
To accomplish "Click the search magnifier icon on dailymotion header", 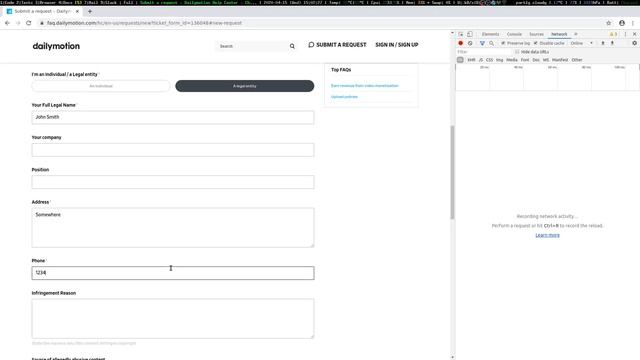I will coord(292,46).
